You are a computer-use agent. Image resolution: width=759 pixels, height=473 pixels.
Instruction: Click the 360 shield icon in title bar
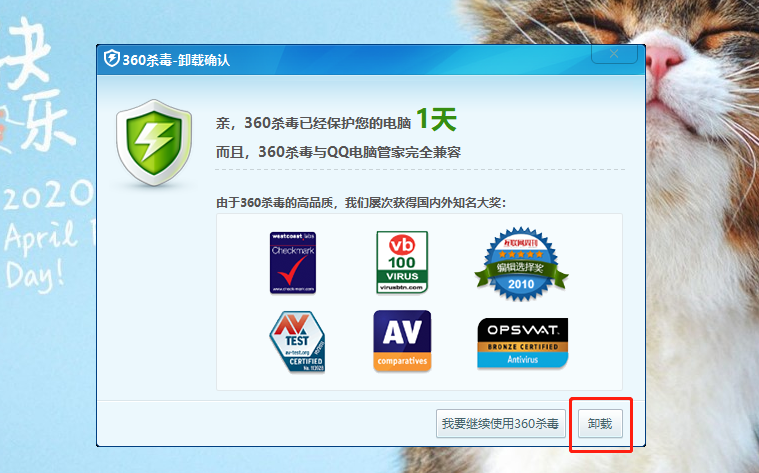pos(111,59)
